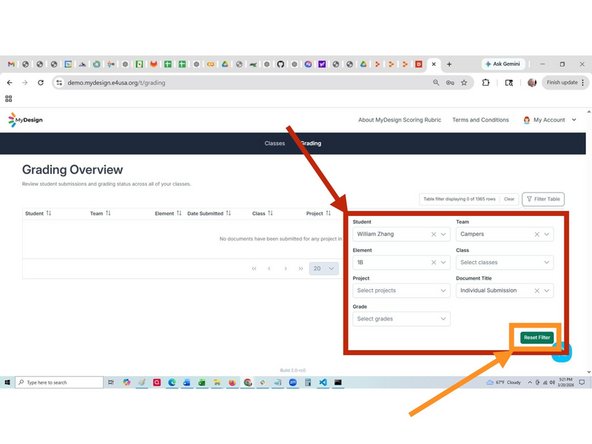Click the Filter Table button
The image size is (592, 444).
point(543,199)
